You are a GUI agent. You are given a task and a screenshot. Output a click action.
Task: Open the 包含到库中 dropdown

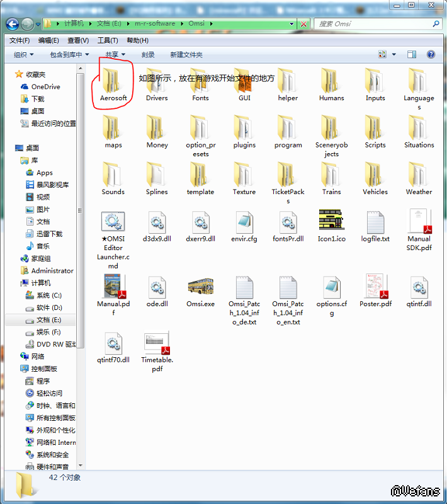coord(69,55)
